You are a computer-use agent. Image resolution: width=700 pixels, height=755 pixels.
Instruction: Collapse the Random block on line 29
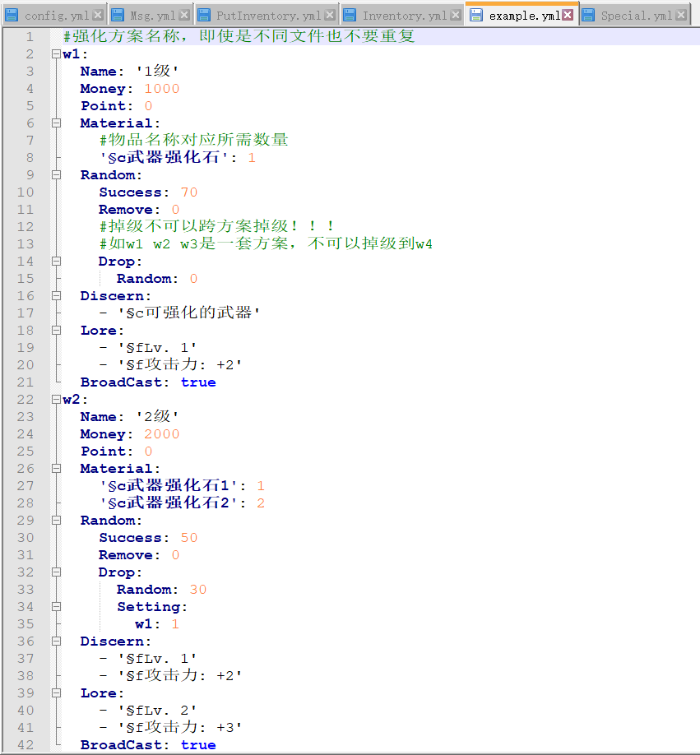(x=56, y=521)
